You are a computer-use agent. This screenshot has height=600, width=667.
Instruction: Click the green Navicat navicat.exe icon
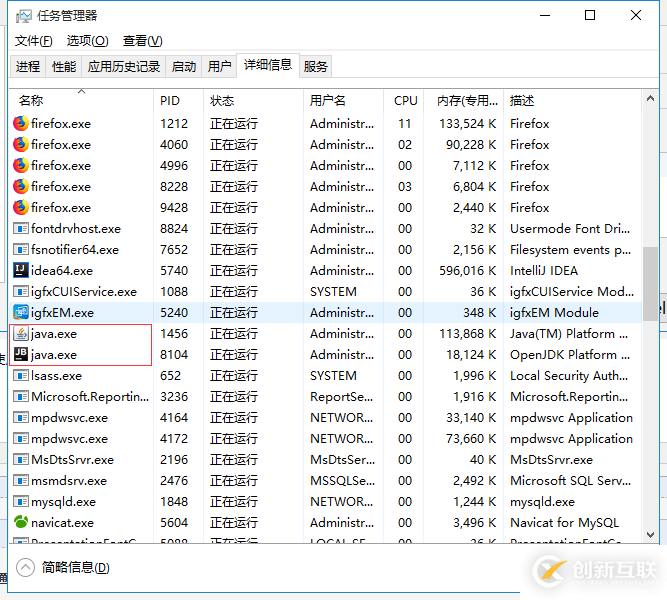click(20, 522)
